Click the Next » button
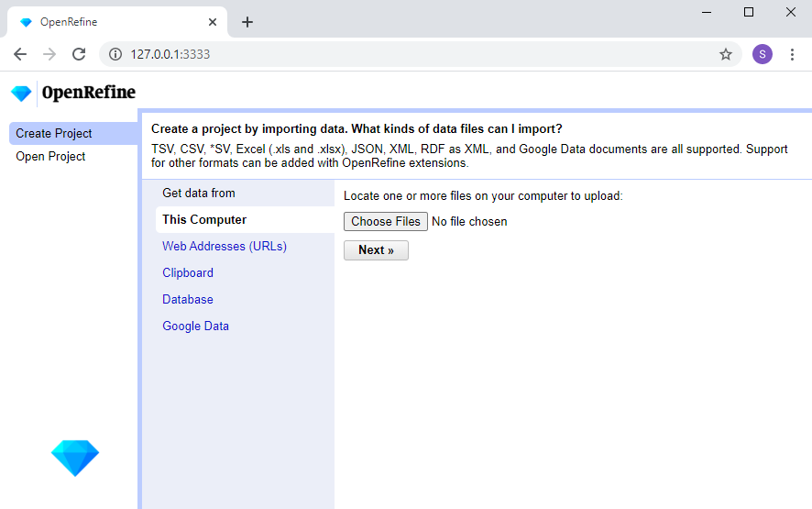 coord(376,250)
